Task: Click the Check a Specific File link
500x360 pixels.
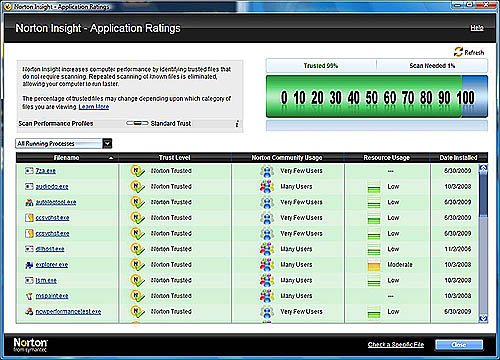Action: pyautogui.click(x=396, y=345)
